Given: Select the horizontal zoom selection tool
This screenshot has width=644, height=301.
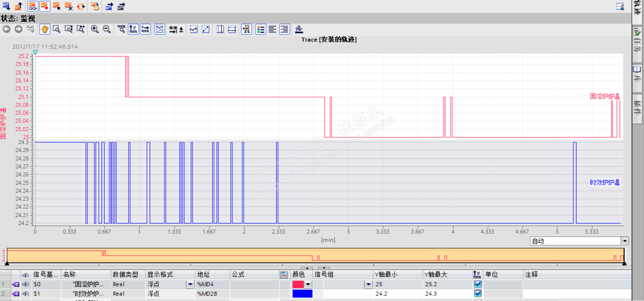Looking at the screenshot, I should point(81,29).
